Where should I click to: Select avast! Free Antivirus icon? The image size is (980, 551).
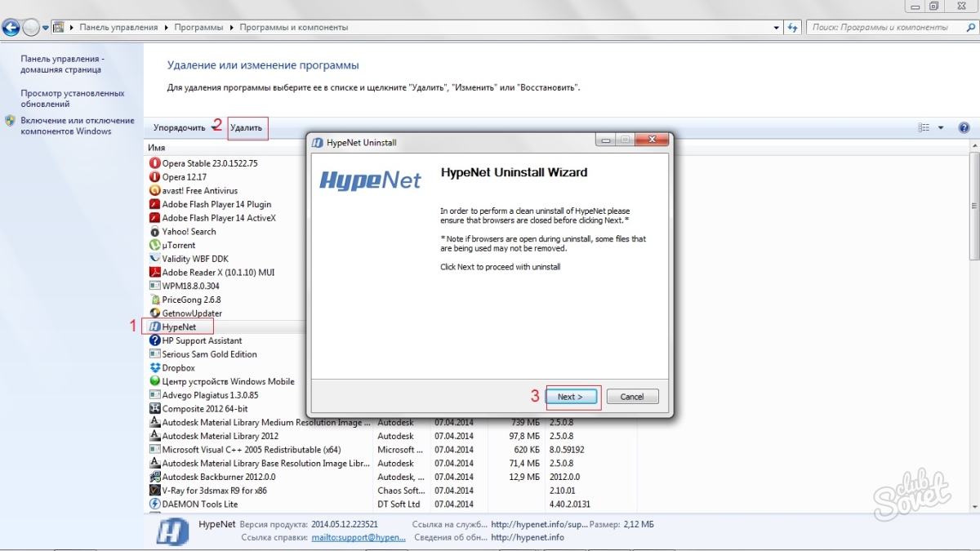(155, 190)
